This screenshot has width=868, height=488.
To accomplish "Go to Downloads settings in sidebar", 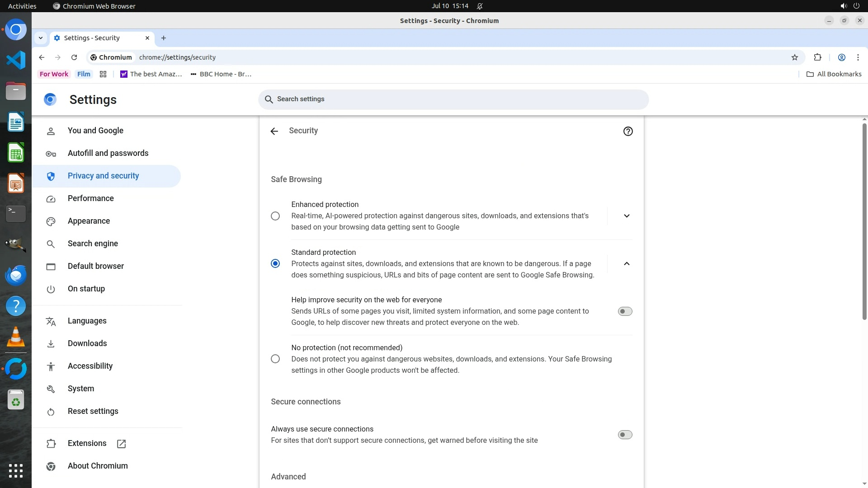I will pyautogui.click(x=87, y=343).
